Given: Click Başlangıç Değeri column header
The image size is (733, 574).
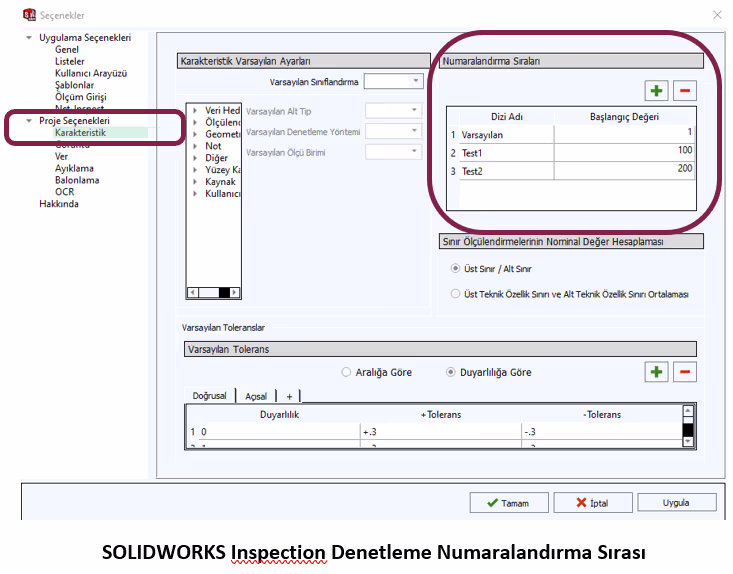Looking at the screenshot, I should [x=624, y=117].
